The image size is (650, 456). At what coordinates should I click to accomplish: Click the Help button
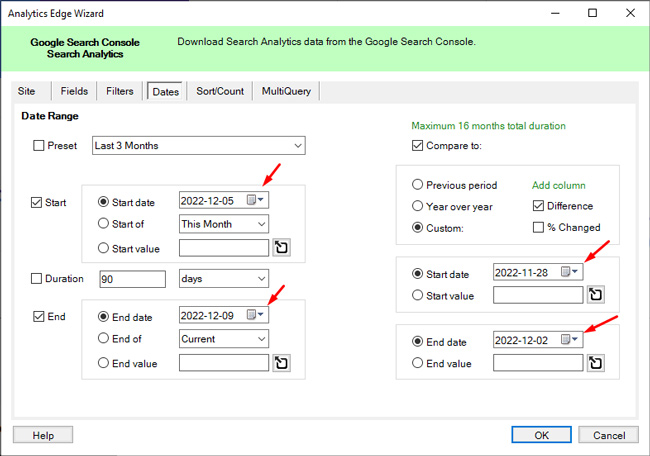tap(43, 435)
